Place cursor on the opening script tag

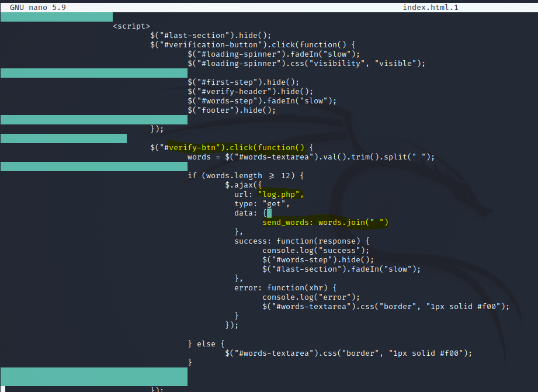(x=131, y=26)
